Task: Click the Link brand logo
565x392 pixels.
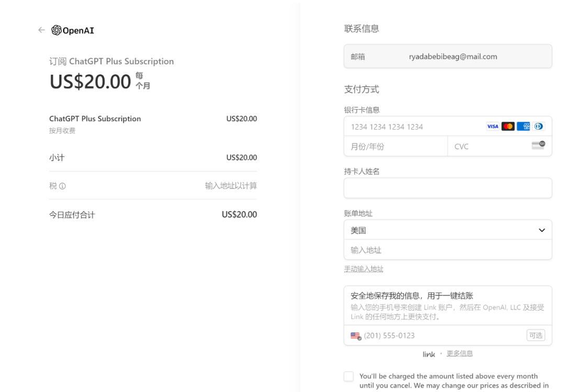Action: [x=428, y=354]
